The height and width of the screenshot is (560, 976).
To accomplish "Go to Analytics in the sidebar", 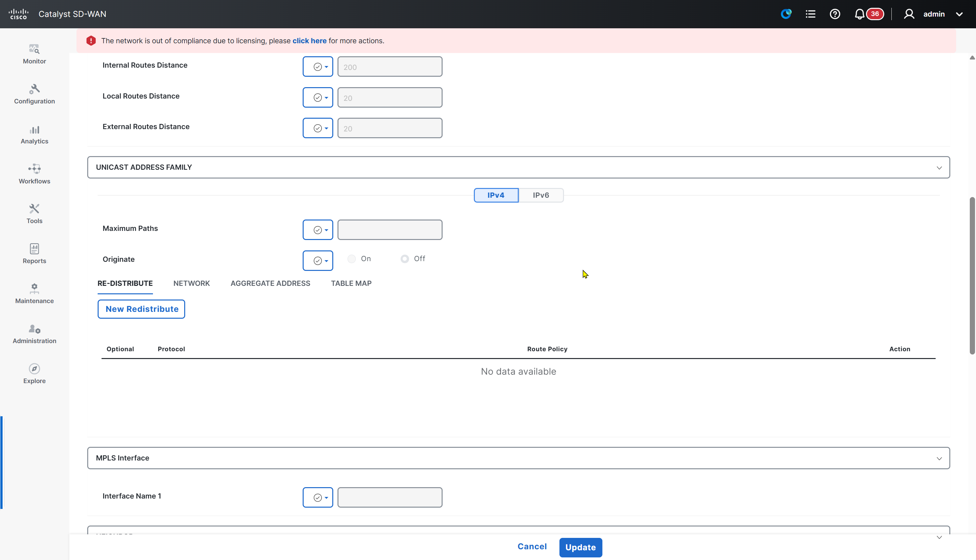I will pyautogui.click(x=34, y=134).
